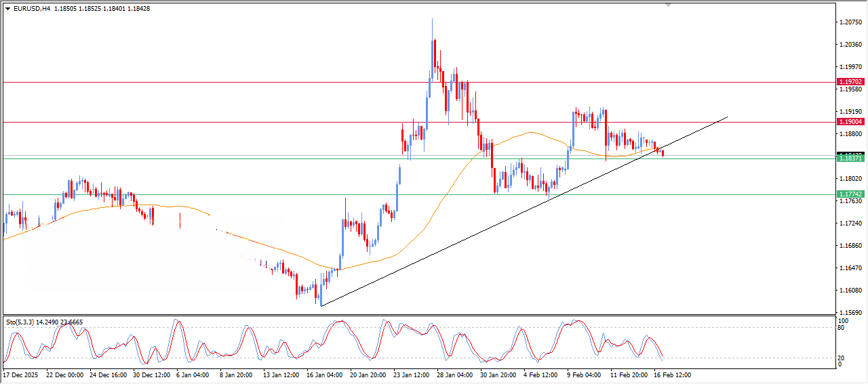This screenshot has width=868, height=384.
Task: Click the 28 Jan 04:00 time label
Action: (x=455, y=375)
